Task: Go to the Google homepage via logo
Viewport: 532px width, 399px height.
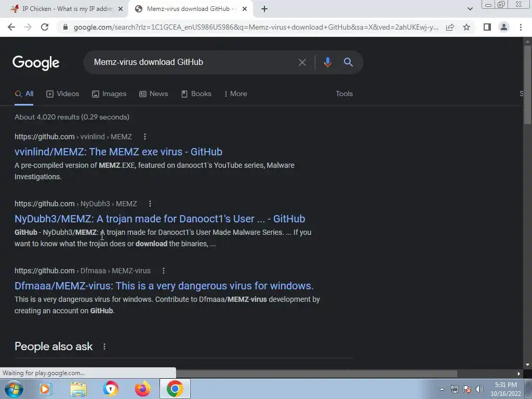Action: [36, 63]
